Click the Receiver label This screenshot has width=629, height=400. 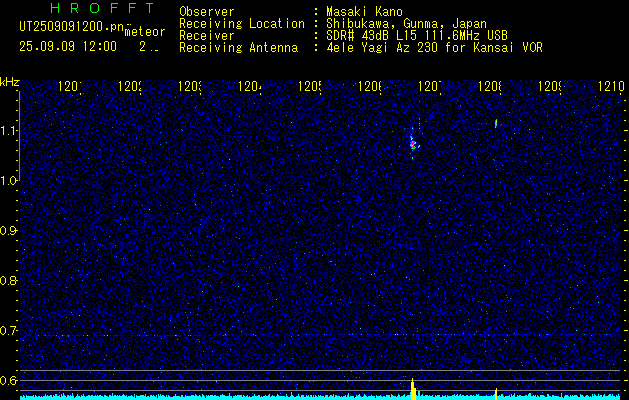click(207, 36)
